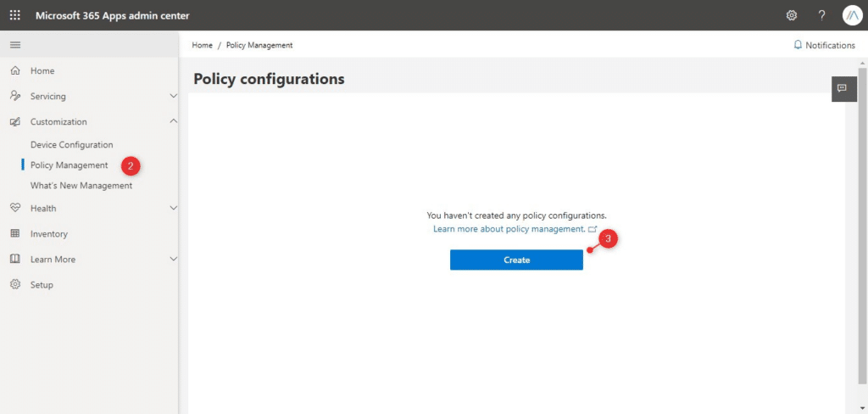Click the Notifications bell icon
This screenshot has width=868, height=414.
tap(798, 45)
